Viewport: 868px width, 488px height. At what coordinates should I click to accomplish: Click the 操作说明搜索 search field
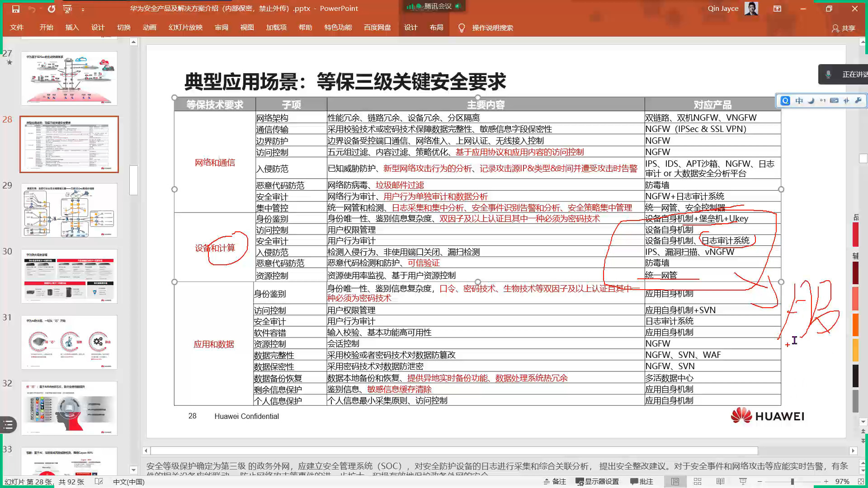[x=492, y=28]
